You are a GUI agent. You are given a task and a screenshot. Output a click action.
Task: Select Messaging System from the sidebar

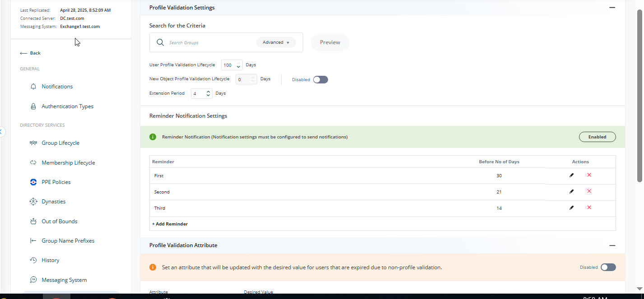64,280
